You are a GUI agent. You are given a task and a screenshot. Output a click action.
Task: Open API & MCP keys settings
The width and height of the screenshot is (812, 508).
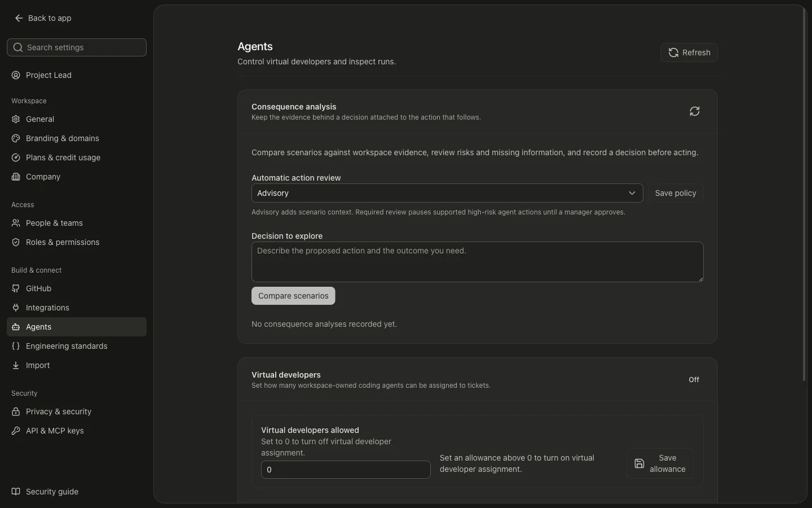(x=77, y=431)
